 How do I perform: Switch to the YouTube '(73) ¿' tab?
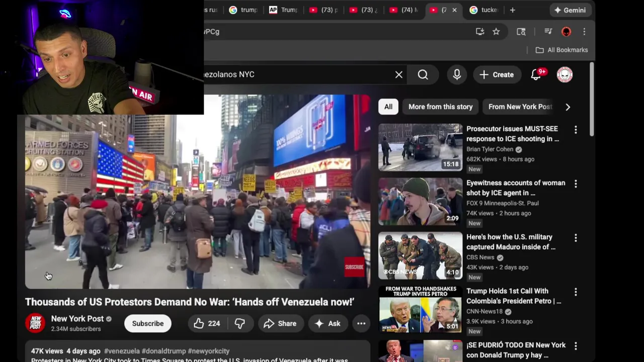[x=364, y=10]
